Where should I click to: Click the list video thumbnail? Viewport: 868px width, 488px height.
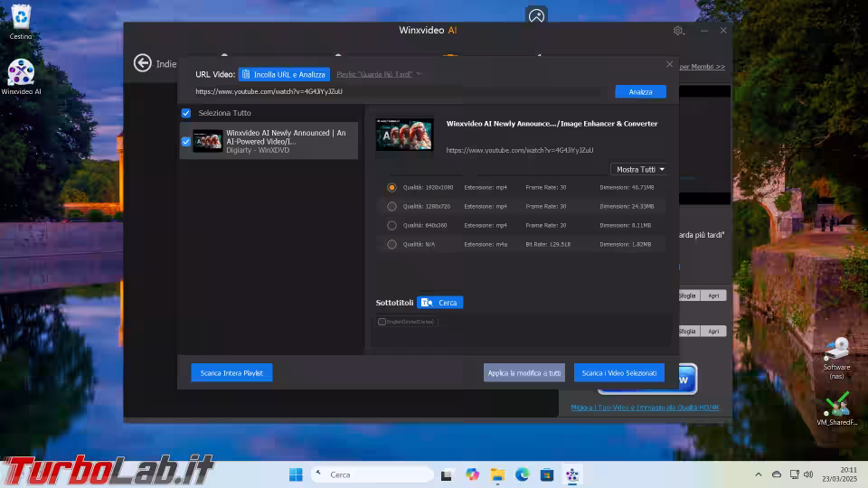click(208, 141)
